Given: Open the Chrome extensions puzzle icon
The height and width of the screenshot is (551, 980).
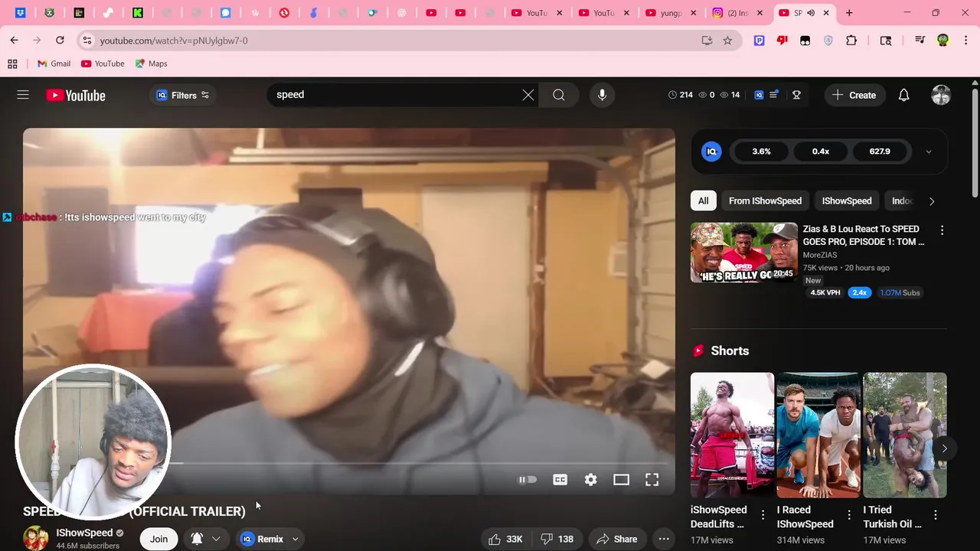Looking at the screenshot, I should (x=851, y=41).
